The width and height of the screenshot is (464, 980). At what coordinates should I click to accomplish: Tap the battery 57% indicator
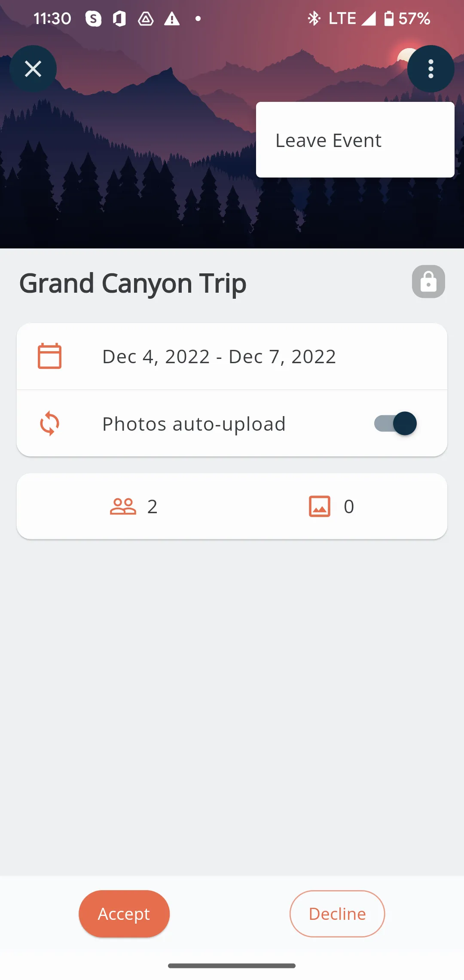click(x=406, y=18)
